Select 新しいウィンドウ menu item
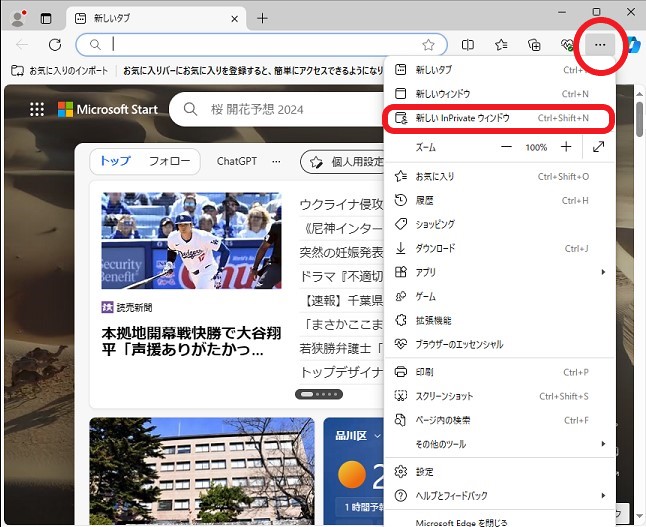 click(x=499, y=94)
